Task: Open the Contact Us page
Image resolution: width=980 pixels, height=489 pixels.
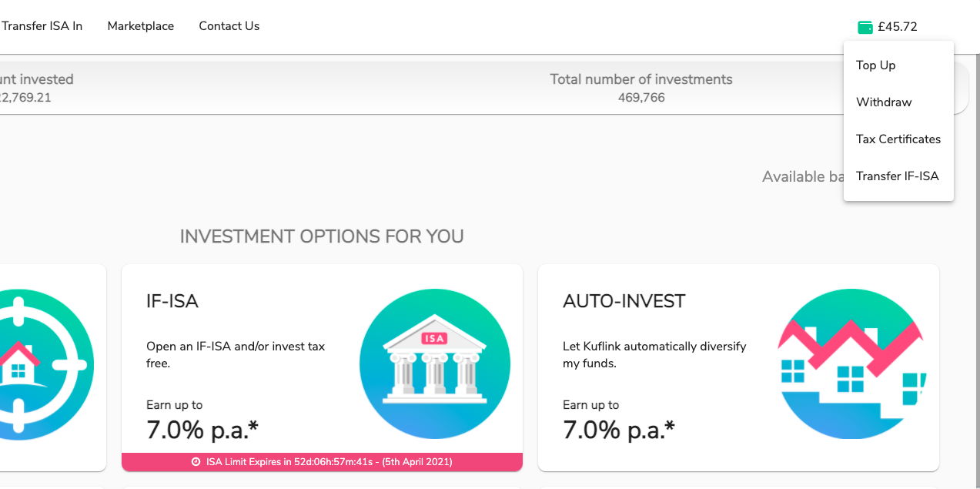Action: pyautogui.click(x=229, y=26)
